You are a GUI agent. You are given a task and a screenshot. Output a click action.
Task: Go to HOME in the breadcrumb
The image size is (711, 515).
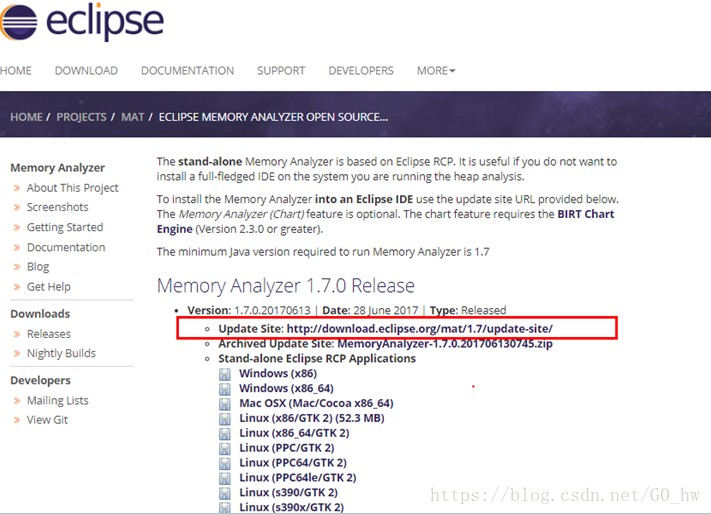click(26, 117)
